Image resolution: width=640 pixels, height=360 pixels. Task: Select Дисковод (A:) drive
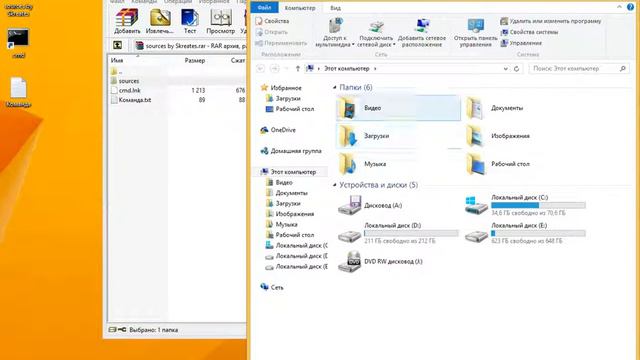[371, 205]
